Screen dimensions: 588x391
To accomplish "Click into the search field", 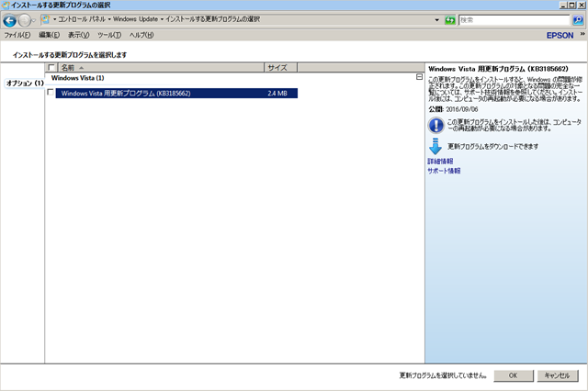I will coord(514,20).
